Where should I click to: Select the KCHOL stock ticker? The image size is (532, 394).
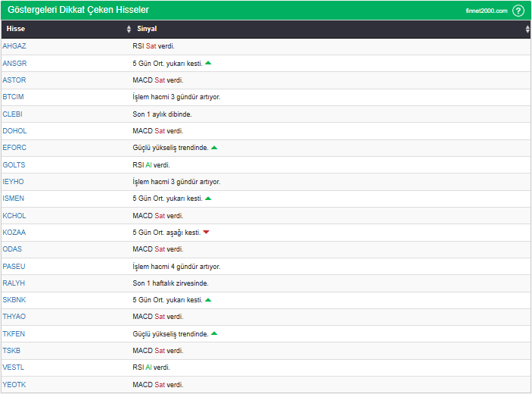(x=14, y=216)
